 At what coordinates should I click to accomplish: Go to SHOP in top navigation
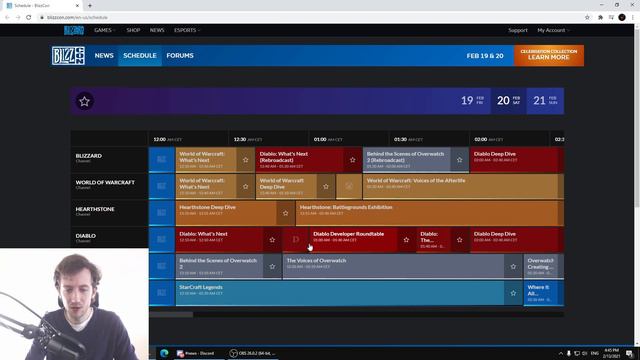tap(133, 30)
